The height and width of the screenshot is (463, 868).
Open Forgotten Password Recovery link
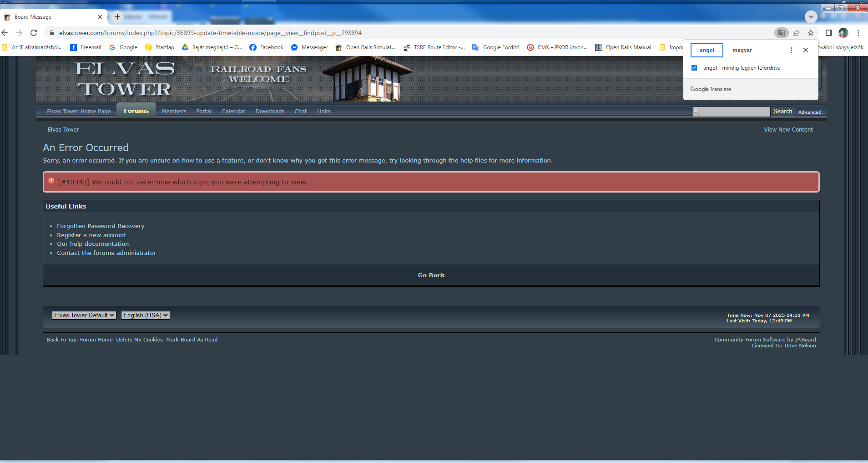click(x=101, y=226)
